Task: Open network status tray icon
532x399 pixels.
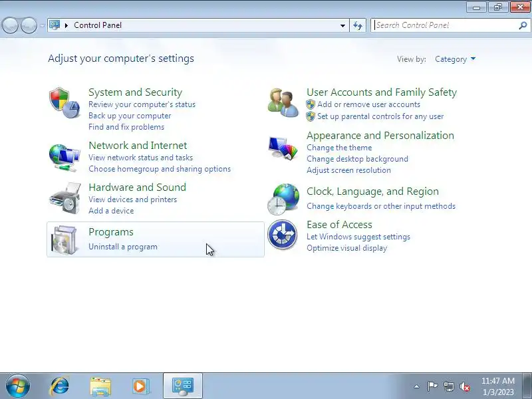Action: [x=448, y=386]
